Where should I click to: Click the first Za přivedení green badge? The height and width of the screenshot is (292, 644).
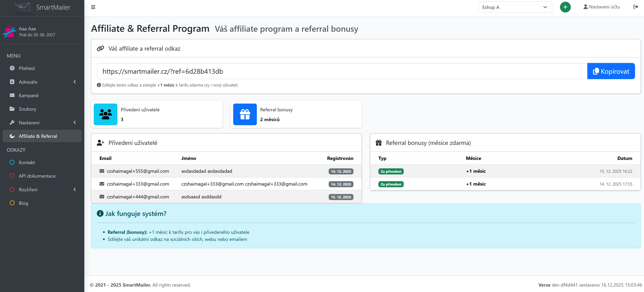coord(391,172)
